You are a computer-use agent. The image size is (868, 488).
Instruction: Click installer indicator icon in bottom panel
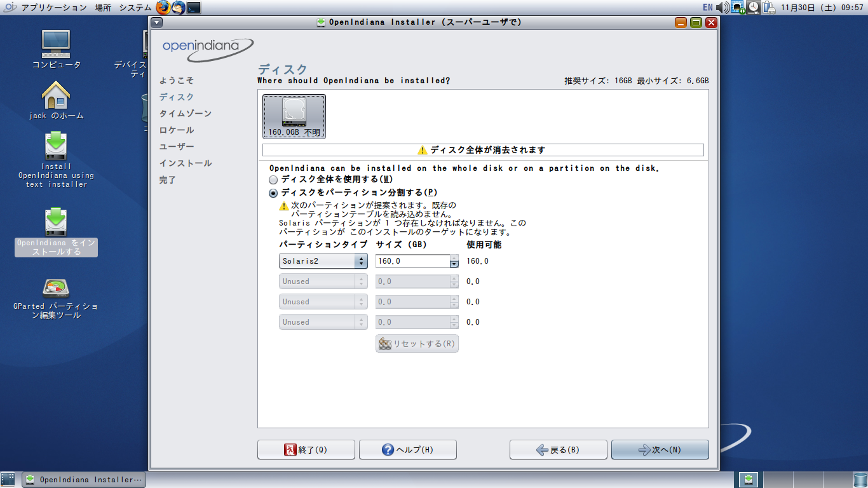749,480
